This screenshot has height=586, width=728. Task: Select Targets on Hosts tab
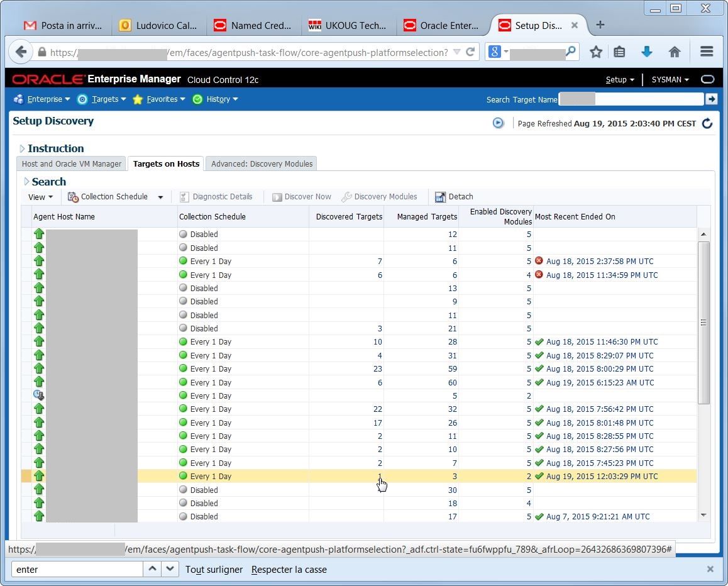tap(166, 164)
